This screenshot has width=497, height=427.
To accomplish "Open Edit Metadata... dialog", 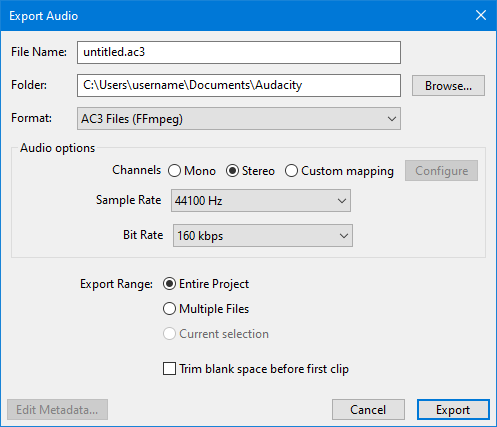I will 57,409.
